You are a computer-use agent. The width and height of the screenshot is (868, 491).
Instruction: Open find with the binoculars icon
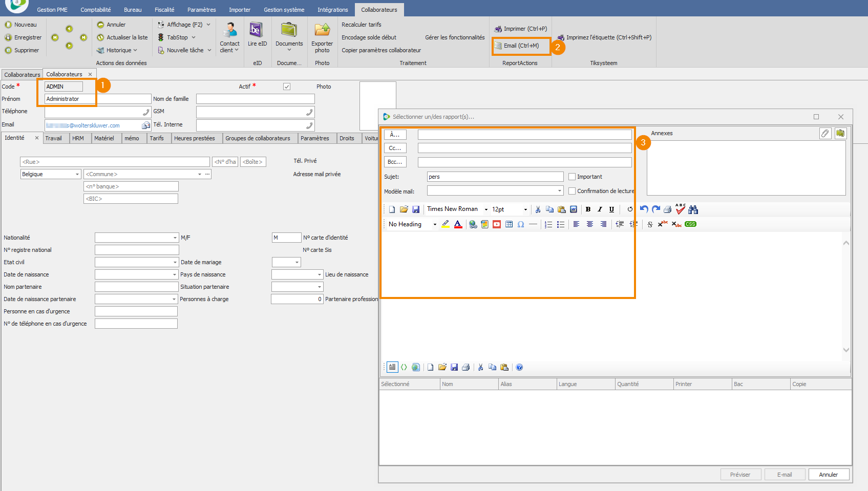[693, 209]
